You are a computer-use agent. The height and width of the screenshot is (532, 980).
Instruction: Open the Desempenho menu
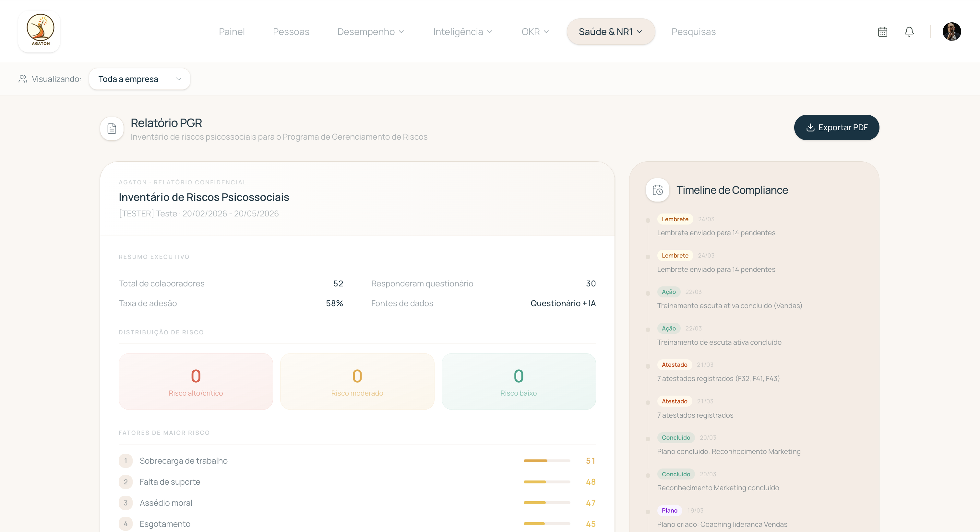[371, 31]
